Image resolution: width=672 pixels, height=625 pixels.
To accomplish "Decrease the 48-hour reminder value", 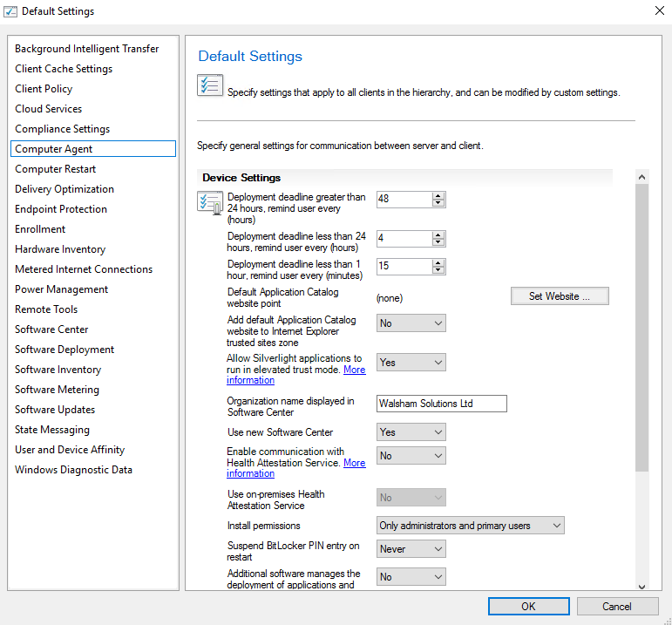I will [x=438, y=203].
